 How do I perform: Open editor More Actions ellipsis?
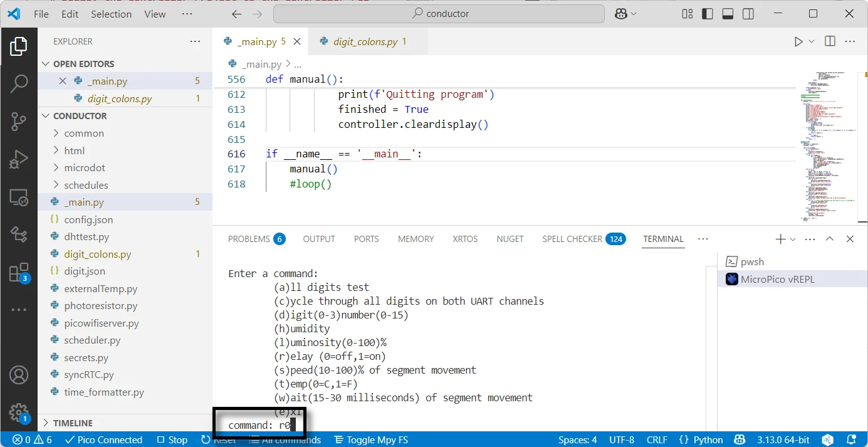(x=850, y=41)
